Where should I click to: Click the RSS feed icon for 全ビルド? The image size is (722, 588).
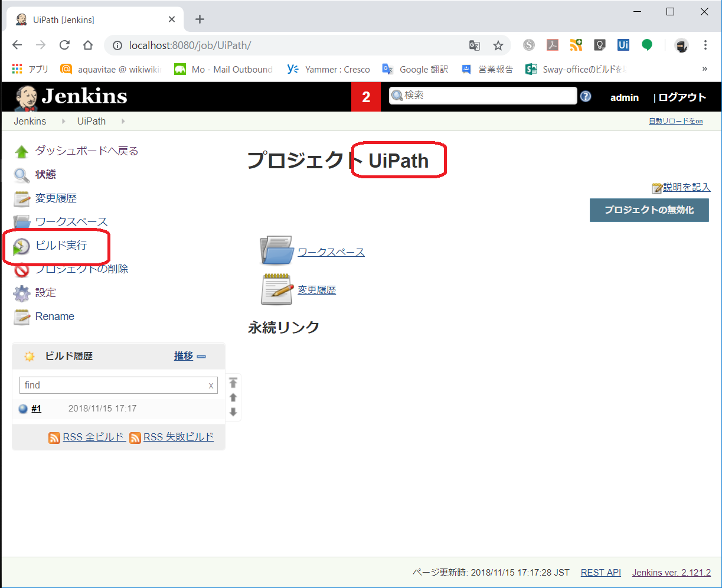click(x=54, y=437)
